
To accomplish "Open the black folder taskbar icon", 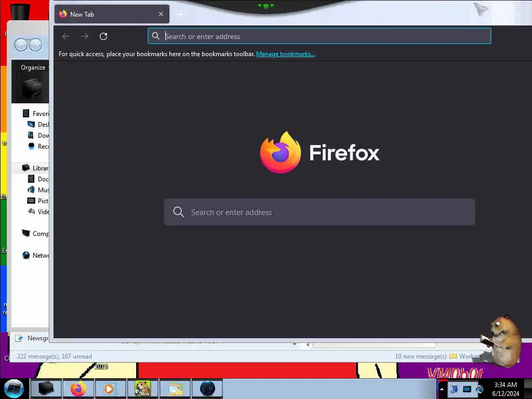I will pyautogui.click(x=46, y=389).
